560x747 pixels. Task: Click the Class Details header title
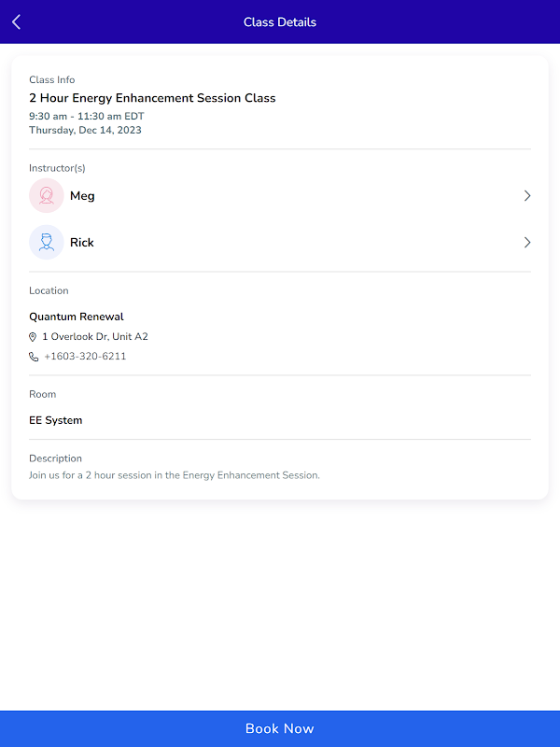[280, 22]
